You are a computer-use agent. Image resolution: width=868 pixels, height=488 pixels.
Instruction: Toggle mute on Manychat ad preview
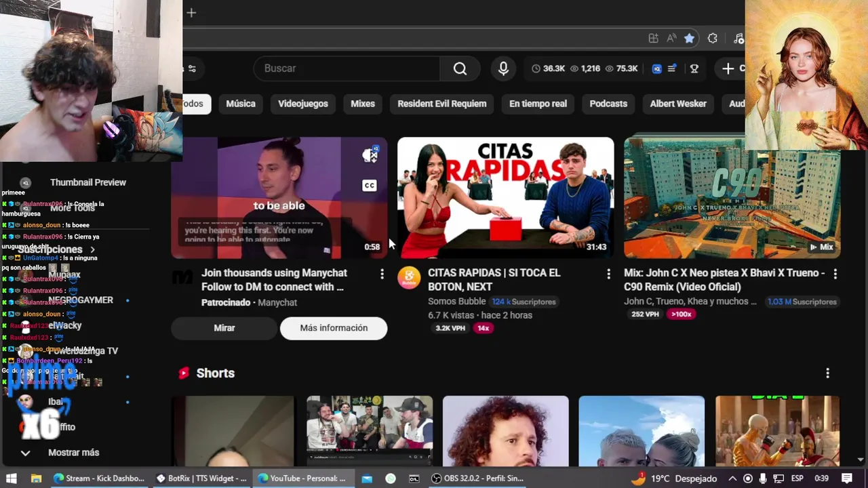click(x=370, y=155)
